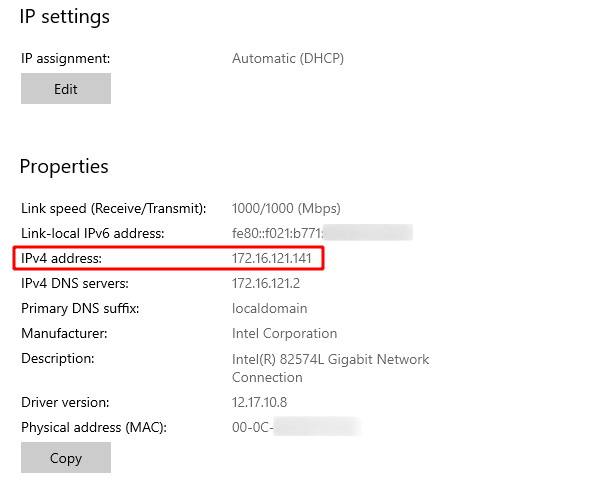Screen dimensions: 615x501
Task: Click the Edit button under IP assignment
Action: (66, 89)
